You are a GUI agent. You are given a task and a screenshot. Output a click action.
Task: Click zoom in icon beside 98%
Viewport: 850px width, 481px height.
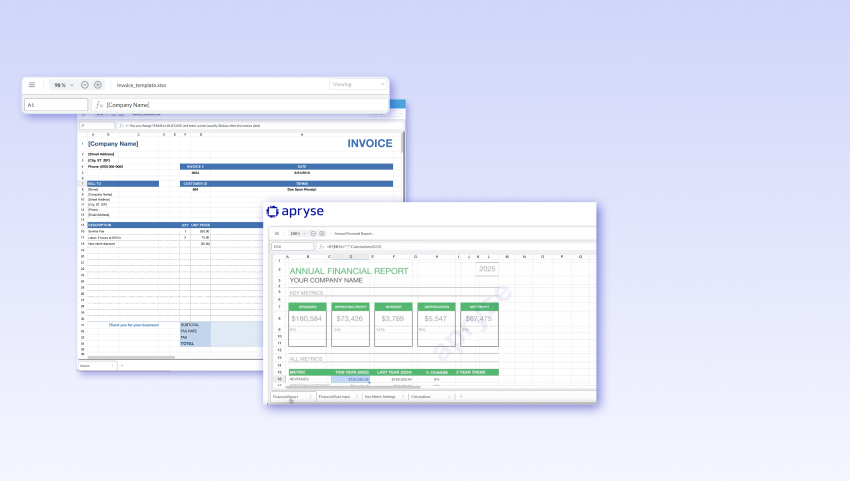click(98, 85)
